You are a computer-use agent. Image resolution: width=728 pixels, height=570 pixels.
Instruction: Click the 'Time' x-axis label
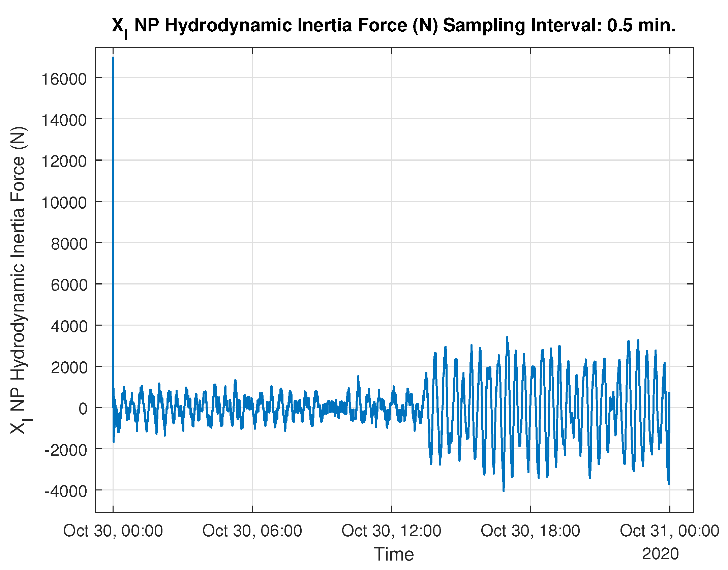coord(394,554)
